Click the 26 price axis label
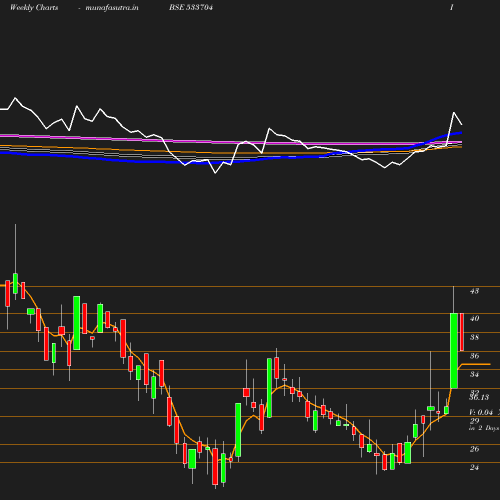Screen dimensions: 500x500 pyautogui.click(x=474, y=449)
